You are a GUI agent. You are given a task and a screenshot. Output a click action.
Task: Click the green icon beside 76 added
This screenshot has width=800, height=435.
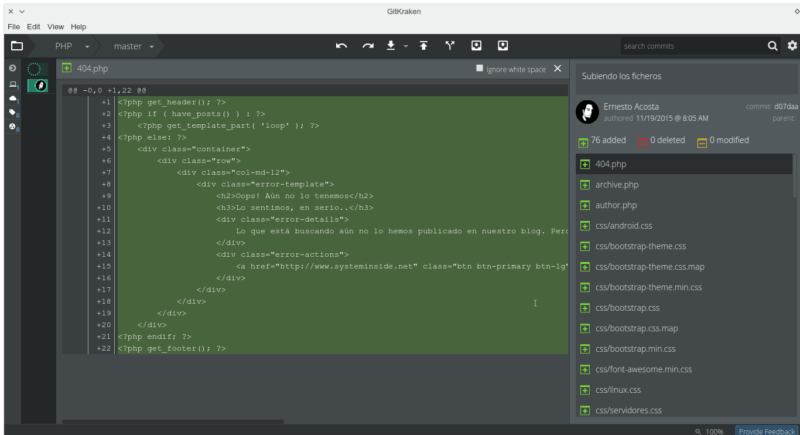[583, 142]
